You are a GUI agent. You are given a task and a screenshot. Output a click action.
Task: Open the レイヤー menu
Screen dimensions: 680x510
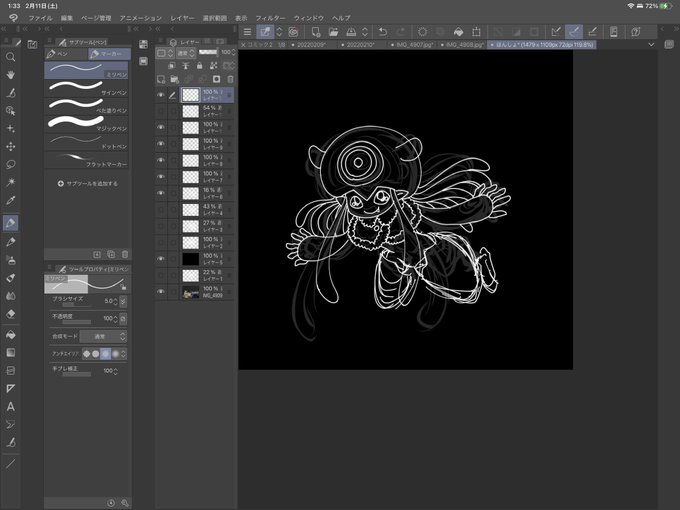pyautogui.click(x=182, y=18)
